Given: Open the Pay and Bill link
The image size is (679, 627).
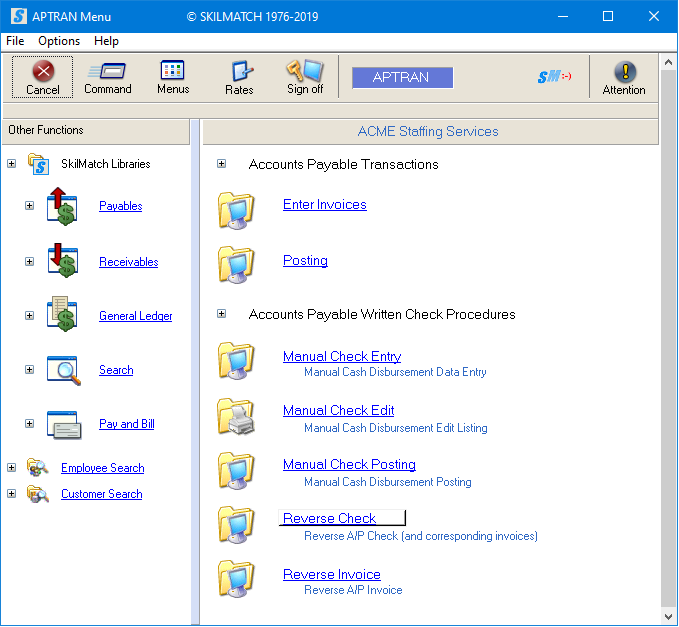Looking at the screenshot, I should 127,424.
